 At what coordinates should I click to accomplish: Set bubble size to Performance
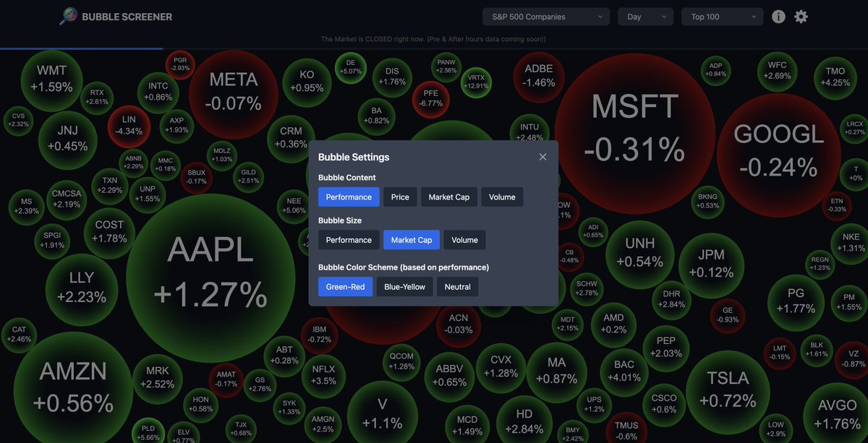[x=349, y=240]
